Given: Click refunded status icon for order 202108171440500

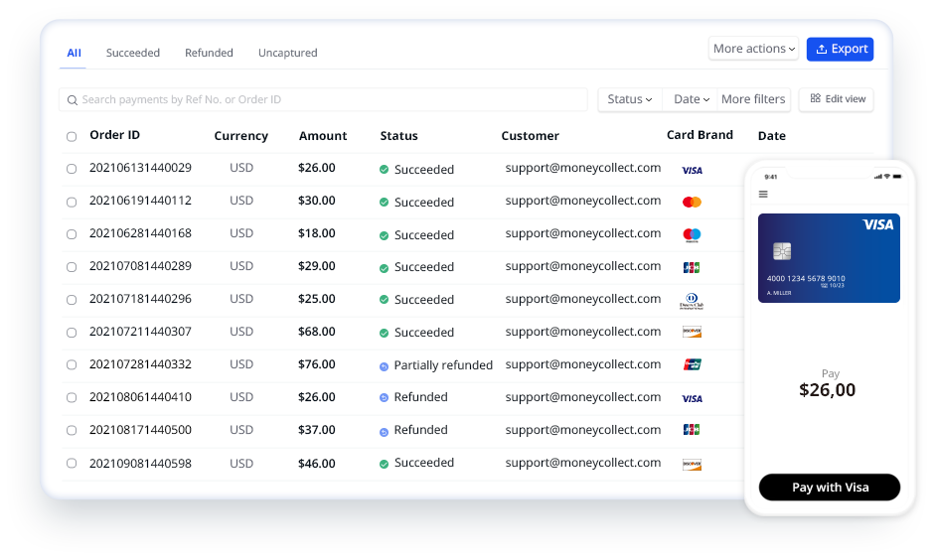Looking at the screenshot, I should pyautogui.click(x=385, y=432).
